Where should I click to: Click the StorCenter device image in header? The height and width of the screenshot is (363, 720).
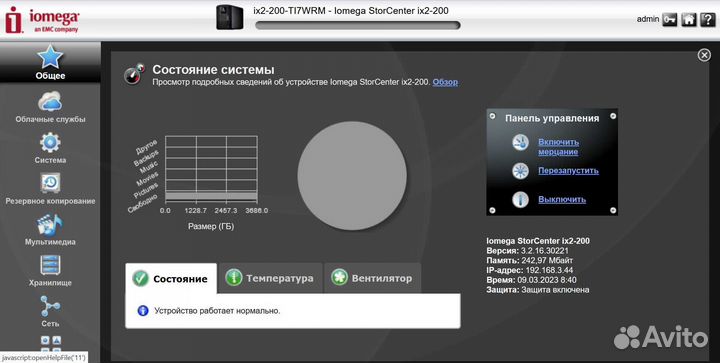point(230,17)
